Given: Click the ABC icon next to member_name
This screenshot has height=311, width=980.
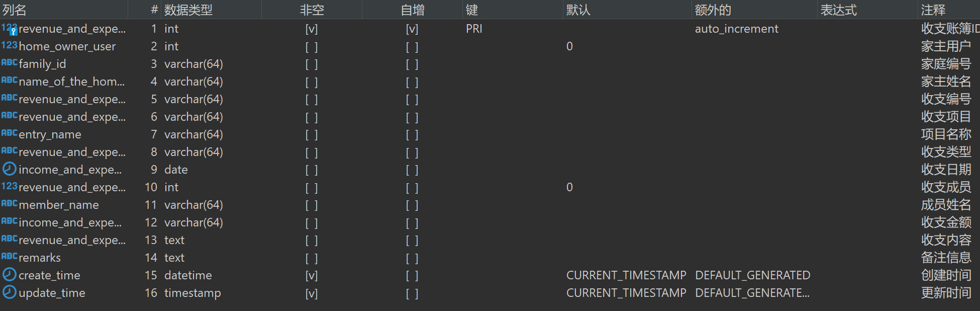Looking at the screenshot, I should 9,204.
